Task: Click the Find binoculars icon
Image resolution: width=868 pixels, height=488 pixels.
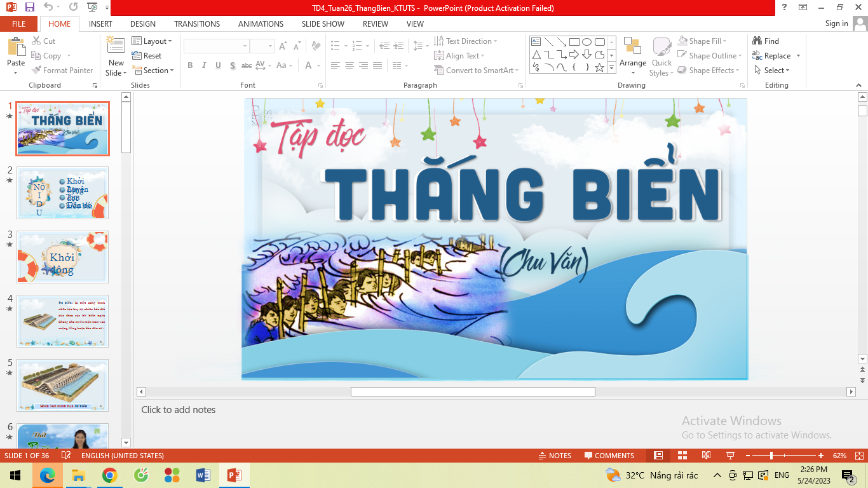Action: (x=757, y=41)
